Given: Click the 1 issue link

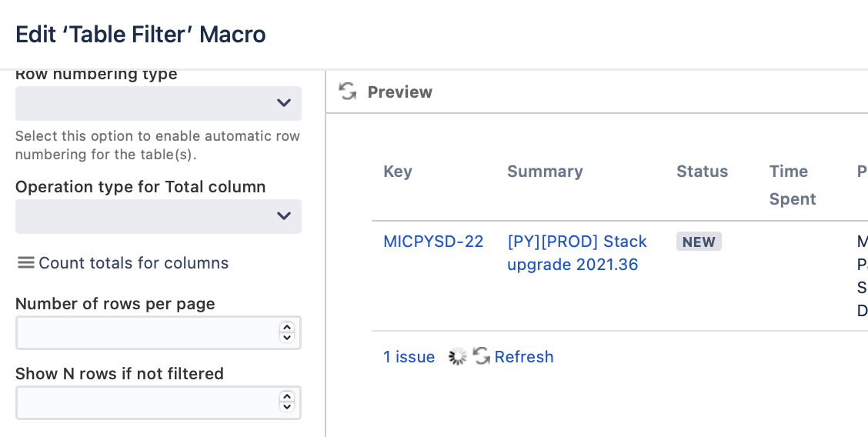Looking at the screenshot, I should 409,357.
